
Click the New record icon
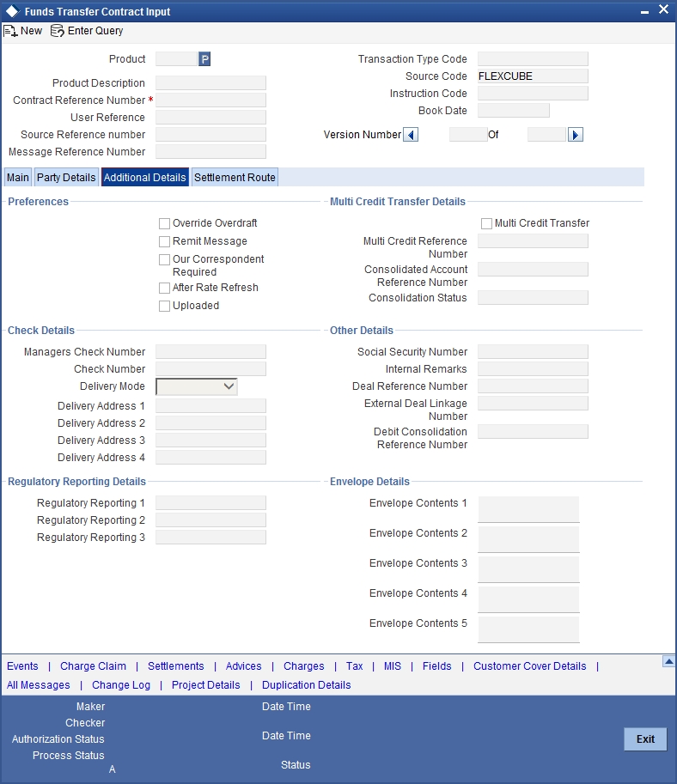click(10, 31)
